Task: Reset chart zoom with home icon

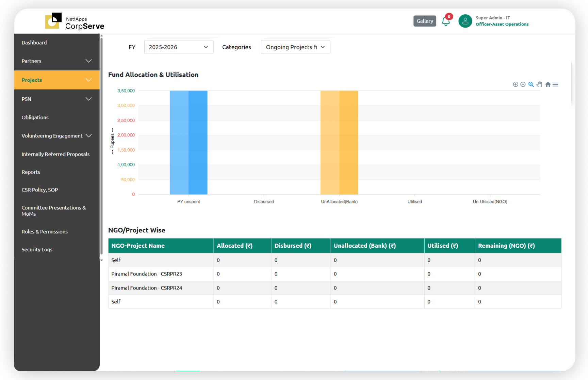Action: point(548,84)
